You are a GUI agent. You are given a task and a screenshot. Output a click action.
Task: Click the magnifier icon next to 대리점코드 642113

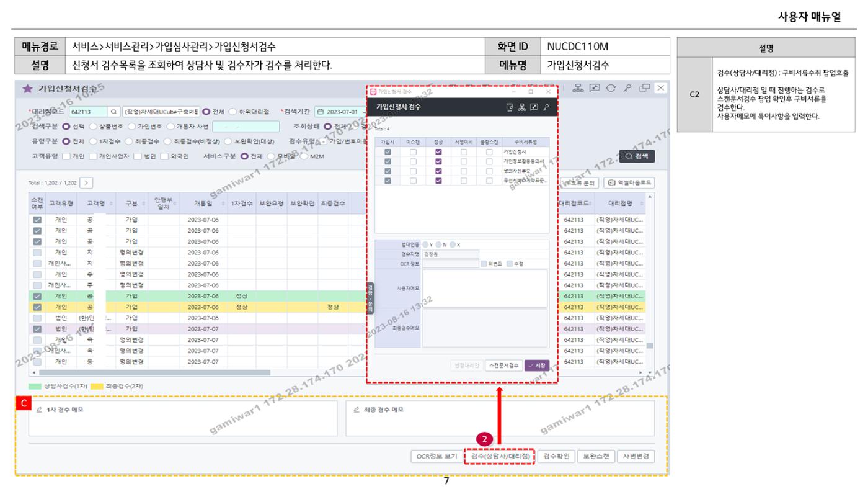pyautogui.click(x=113, y=112)
